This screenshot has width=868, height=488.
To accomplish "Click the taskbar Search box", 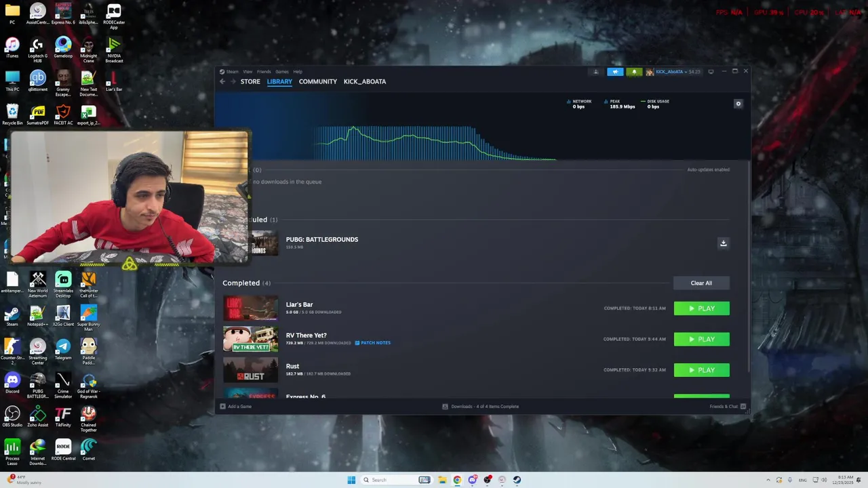I will pyautogui.click(x=397, y=480).
